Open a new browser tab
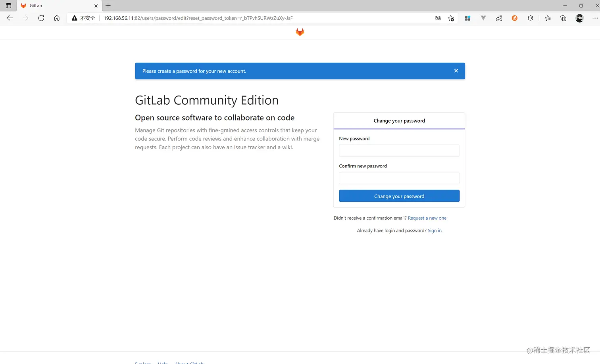Screen dimensions: 600x364 (108, 6)
